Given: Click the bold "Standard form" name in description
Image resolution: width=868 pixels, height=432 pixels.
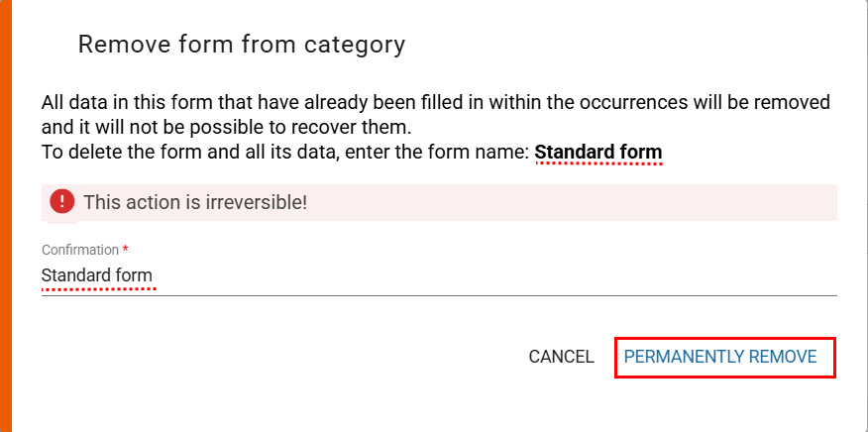Looking at the screenshot, I should click(x=597, y=153).
